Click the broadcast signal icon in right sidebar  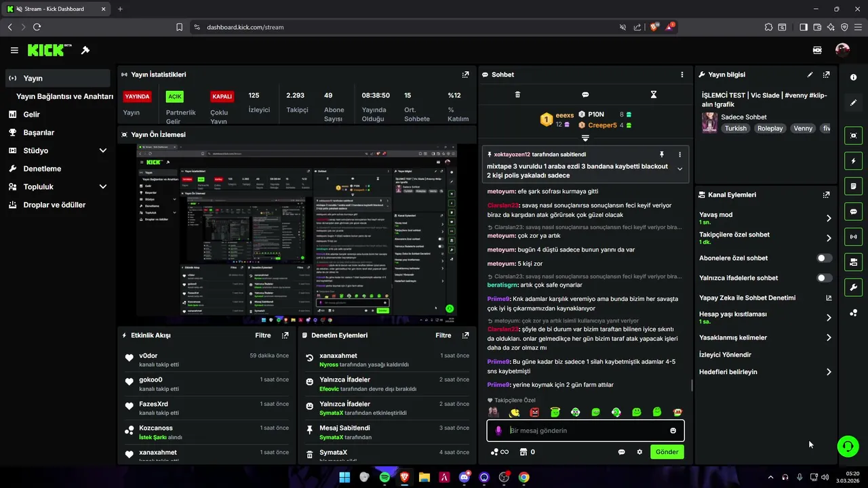pos(853,237)
